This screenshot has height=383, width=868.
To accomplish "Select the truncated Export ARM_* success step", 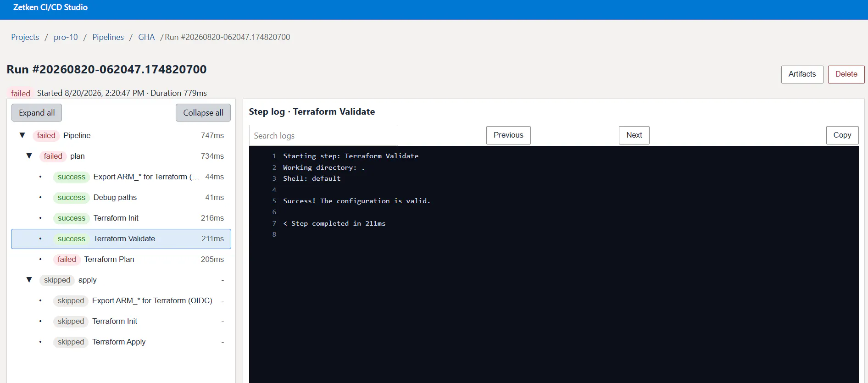I will click(x=121, y=177).
